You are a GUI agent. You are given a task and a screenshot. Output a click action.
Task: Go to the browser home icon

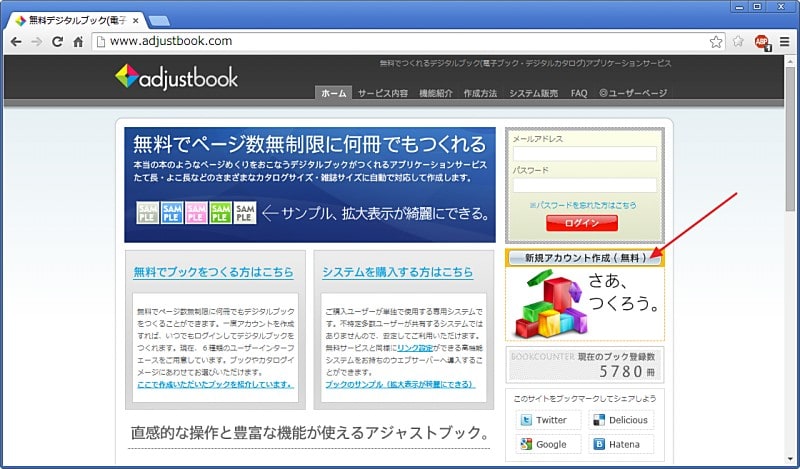coord(79,42)
